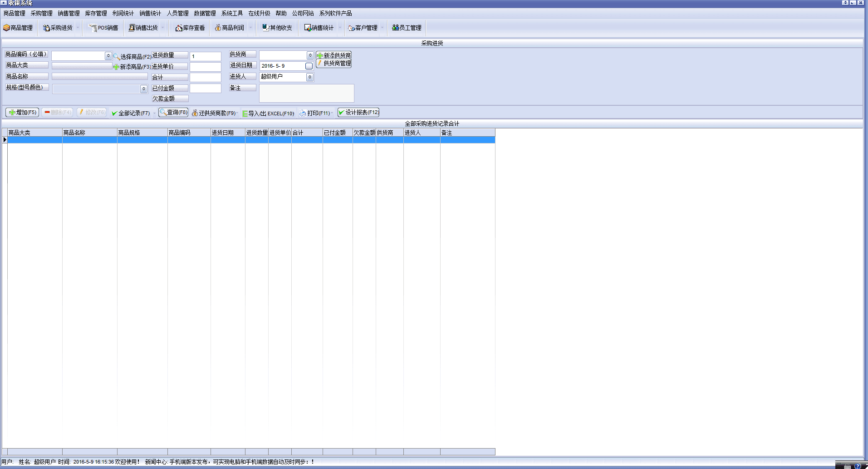Open the 商品管理 toolbar icon
Screen dimensions: 868x469
(x=7, y=28)
